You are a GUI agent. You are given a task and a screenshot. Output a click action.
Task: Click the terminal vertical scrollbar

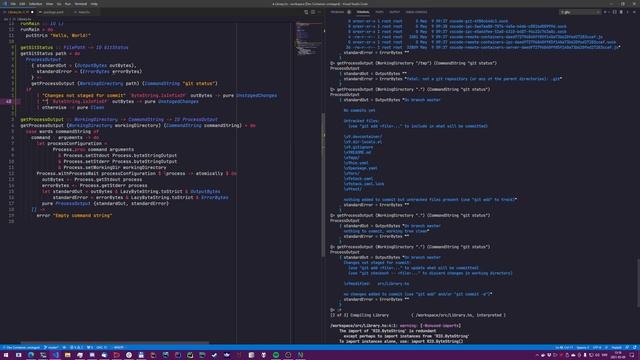click(638, 283)
